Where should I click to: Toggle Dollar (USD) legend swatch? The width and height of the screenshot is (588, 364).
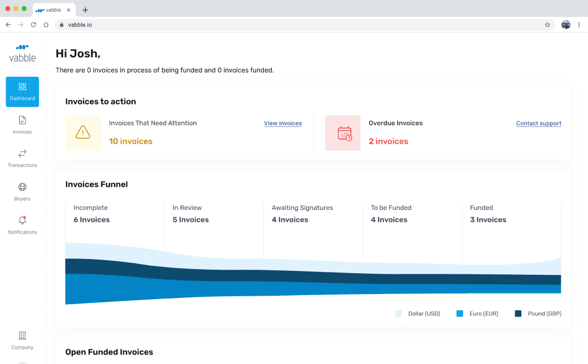pos(399,314)
